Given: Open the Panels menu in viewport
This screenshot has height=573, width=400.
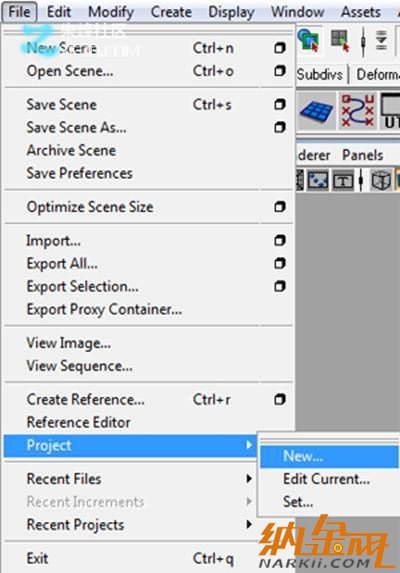Looking at the screenshot, I should [362, 155].
